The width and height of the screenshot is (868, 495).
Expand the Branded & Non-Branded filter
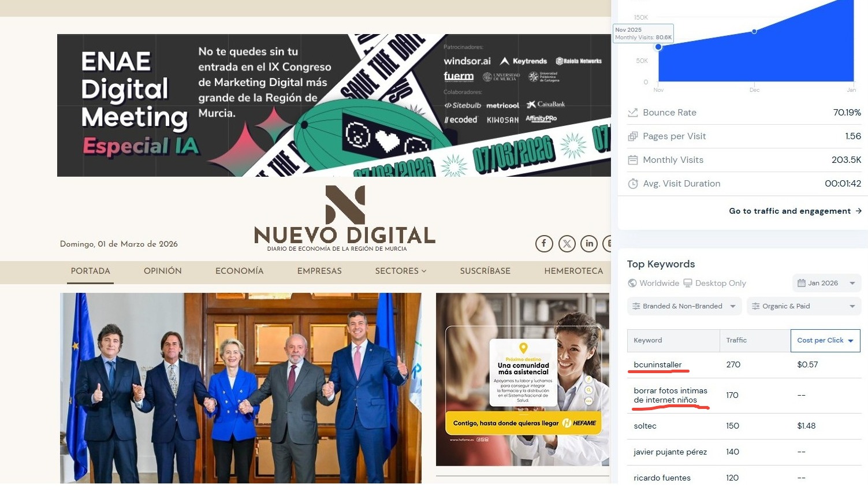point(684,306)
